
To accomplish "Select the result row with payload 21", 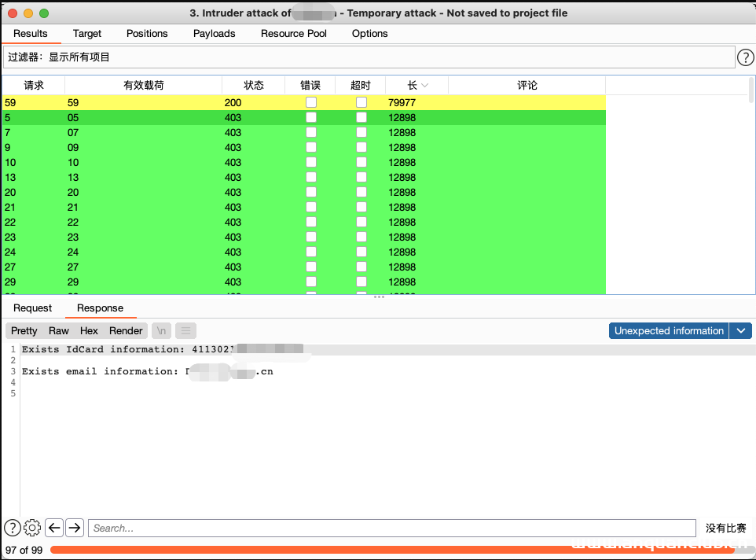I will pyautogui.click(x=304, y=207).
